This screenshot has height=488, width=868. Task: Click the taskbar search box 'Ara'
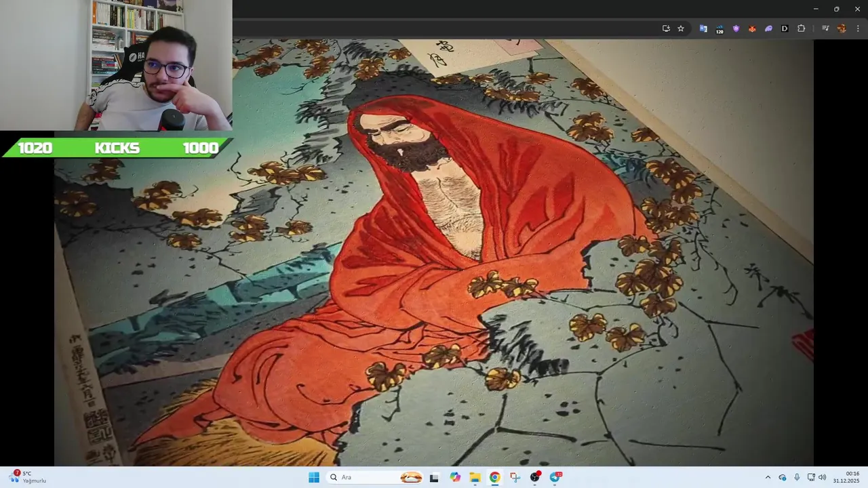tap(376, 477)
